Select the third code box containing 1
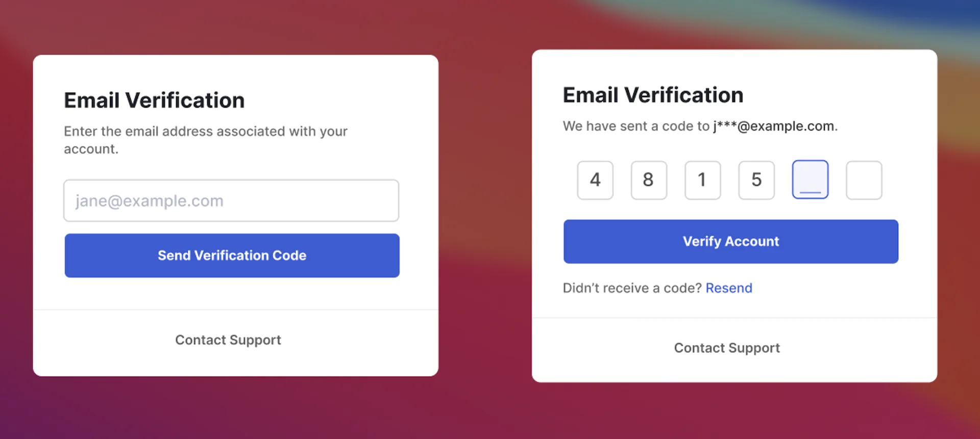The width and height of the screenshot is (980, 439). click(x=703, y=180)
